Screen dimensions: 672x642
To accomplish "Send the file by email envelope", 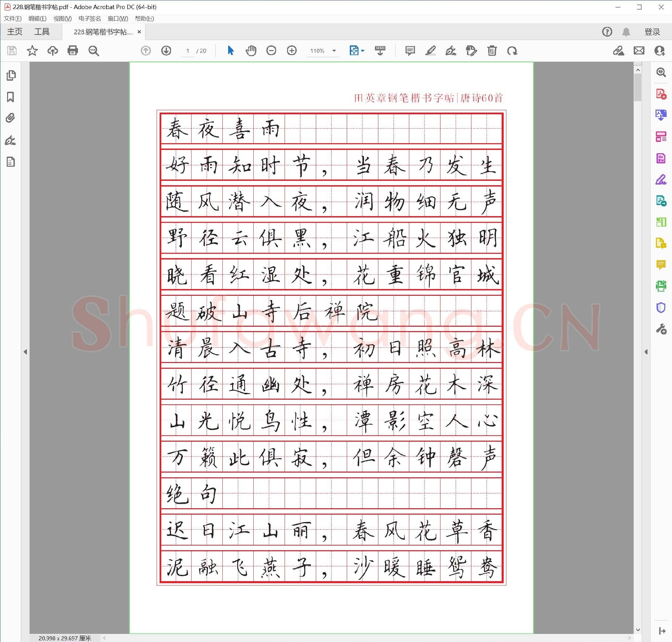I will coord(639,51).
